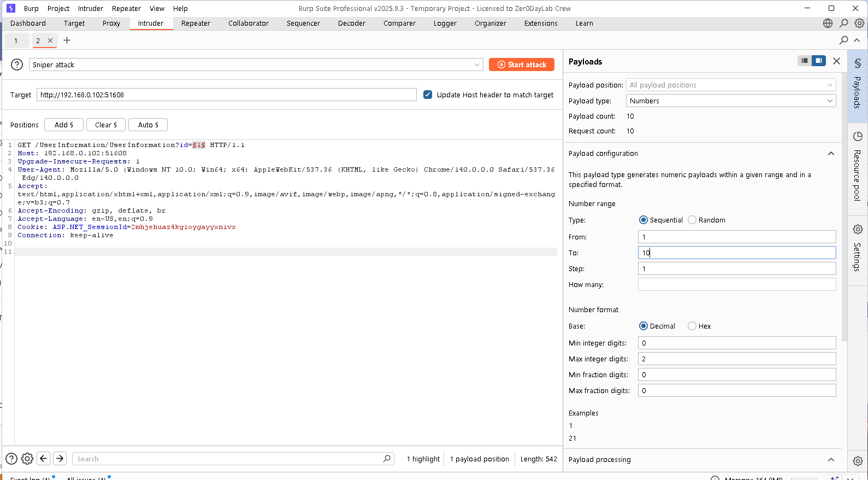Open the Payload position dropdown
Image resolution: width=868 pixels, height=480 pixels.
pyautogui.click(x=731, y=85)
